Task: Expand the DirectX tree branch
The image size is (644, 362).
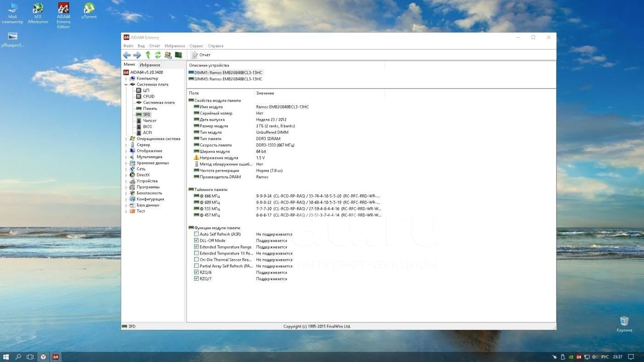Action: click(x=126, y=175)
